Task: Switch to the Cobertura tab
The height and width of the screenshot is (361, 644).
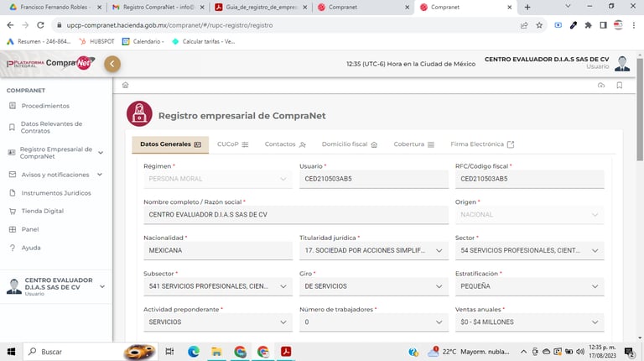Action: pos(414,144)
